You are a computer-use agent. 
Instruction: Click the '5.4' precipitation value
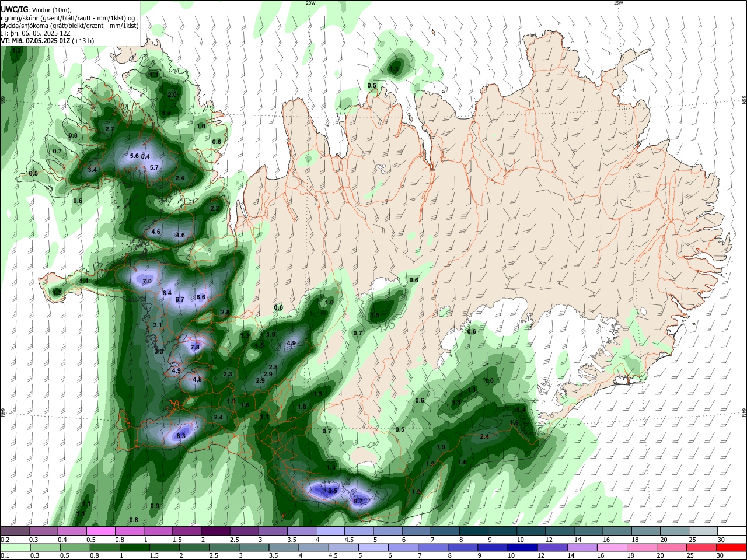point(146,156)
